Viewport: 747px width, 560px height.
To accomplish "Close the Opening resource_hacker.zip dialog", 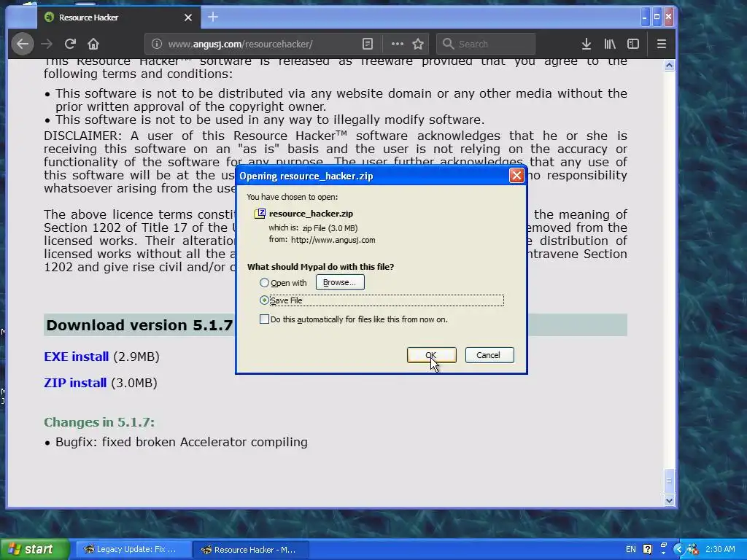I will [x=516, y=176].
